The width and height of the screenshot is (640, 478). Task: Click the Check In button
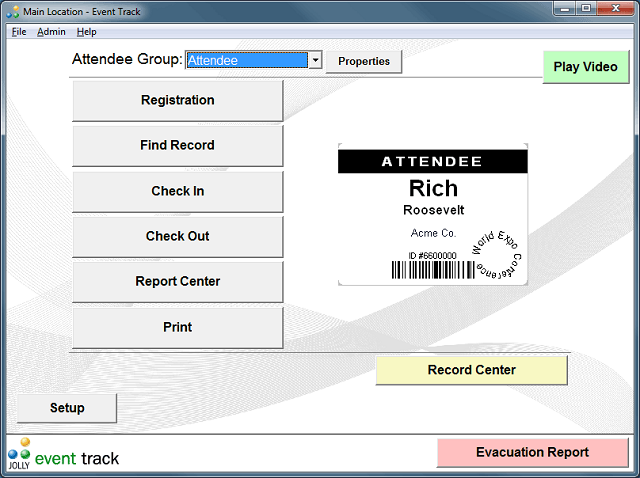178,191
